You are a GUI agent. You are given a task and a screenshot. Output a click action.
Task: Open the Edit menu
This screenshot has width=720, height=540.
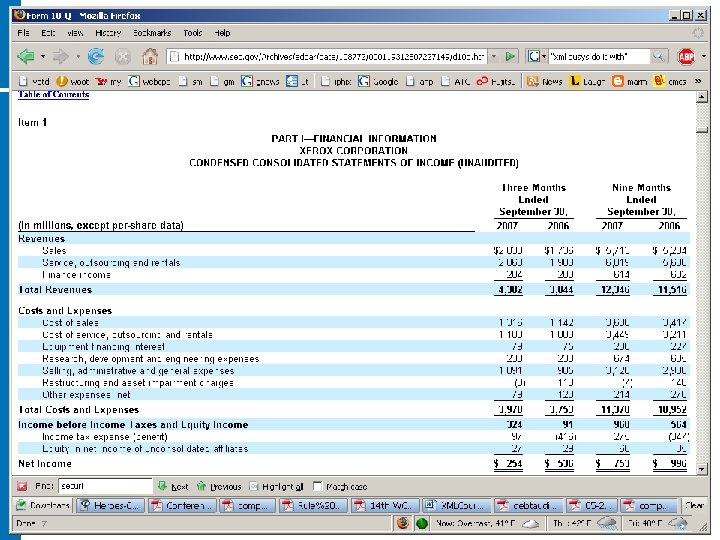(x=48, y=33)
